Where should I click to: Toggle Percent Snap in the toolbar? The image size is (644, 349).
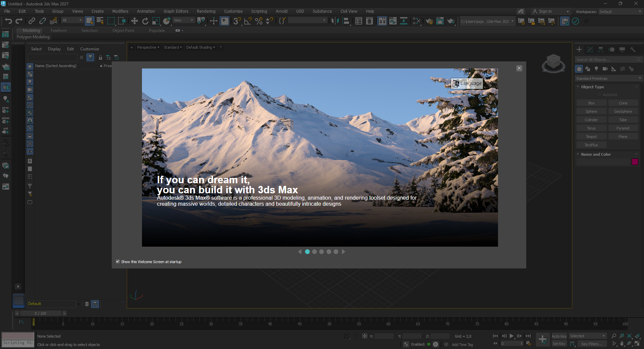coord(259,21)
